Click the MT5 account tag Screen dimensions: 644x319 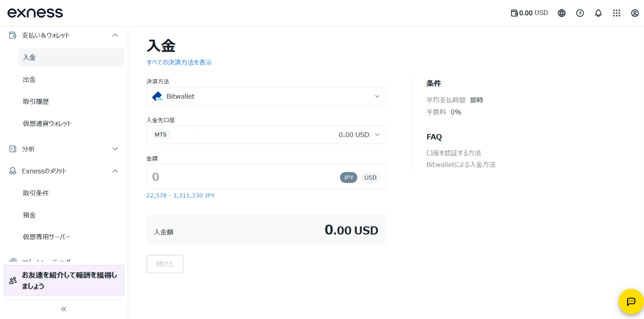tap(161, 135)
